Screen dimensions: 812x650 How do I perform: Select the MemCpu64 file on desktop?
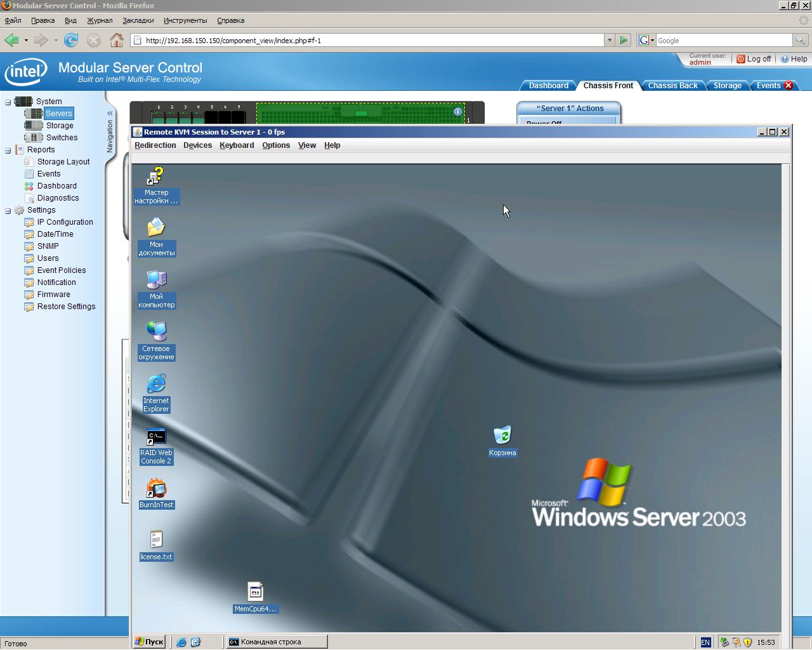click(x=255, y=592)
